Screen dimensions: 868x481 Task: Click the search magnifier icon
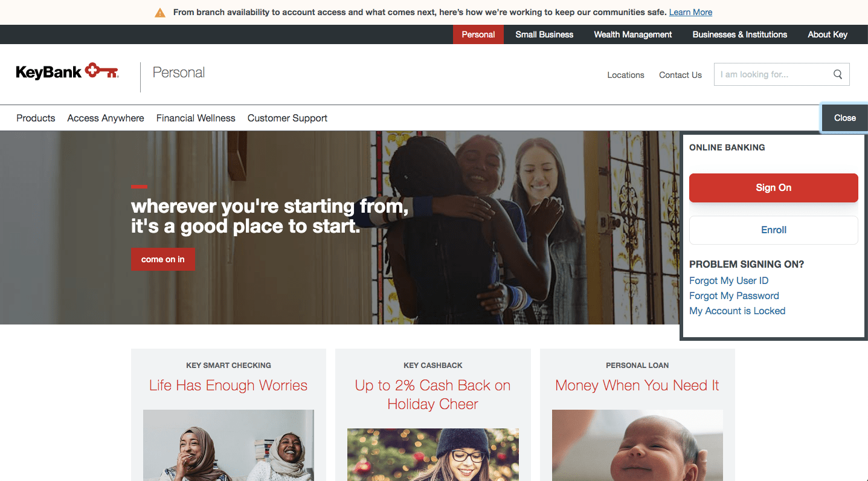click(838, 74)
